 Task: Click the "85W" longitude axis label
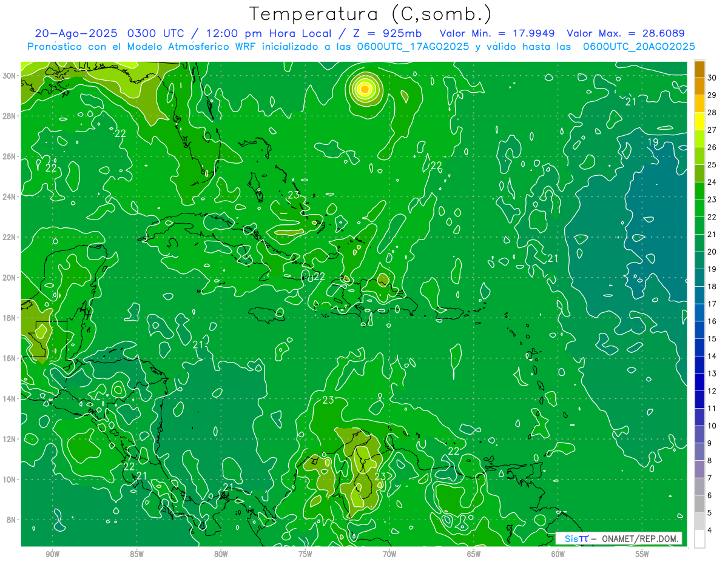pos(137,554)
